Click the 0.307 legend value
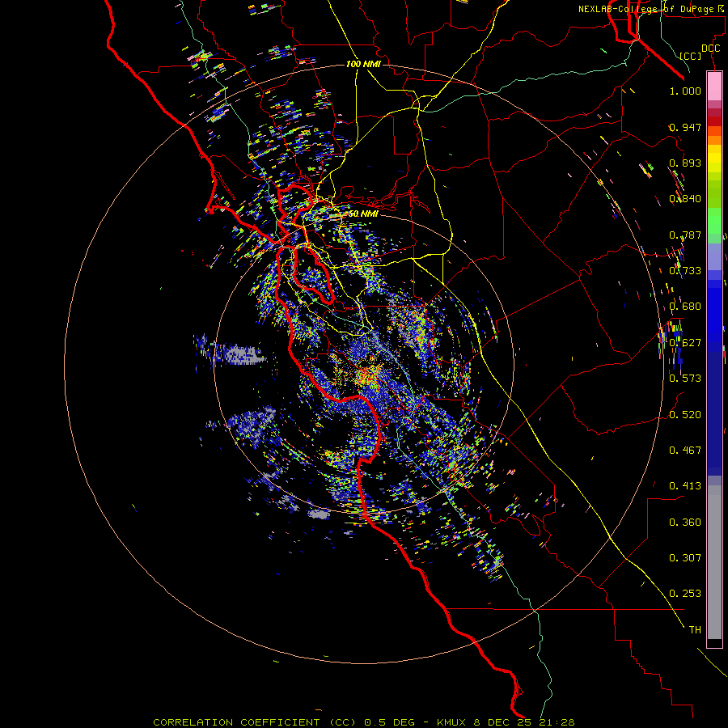 click(685, 557)
